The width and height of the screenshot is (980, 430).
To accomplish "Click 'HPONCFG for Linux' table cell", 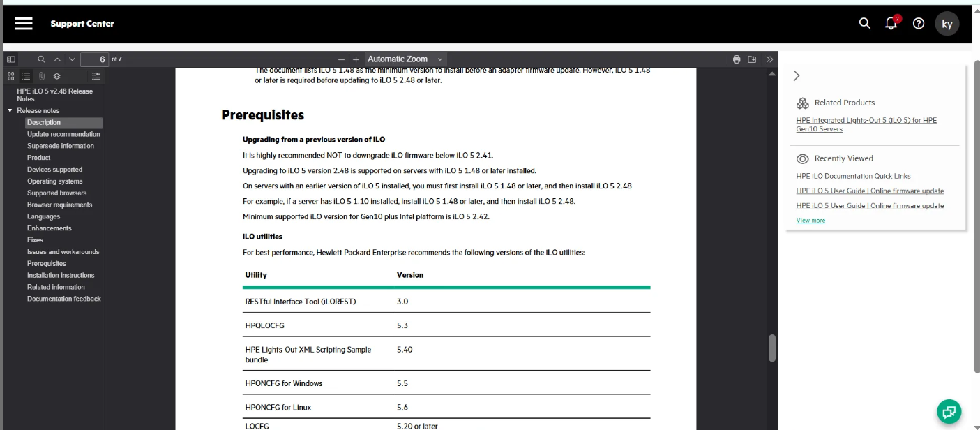I will point(278,407).
